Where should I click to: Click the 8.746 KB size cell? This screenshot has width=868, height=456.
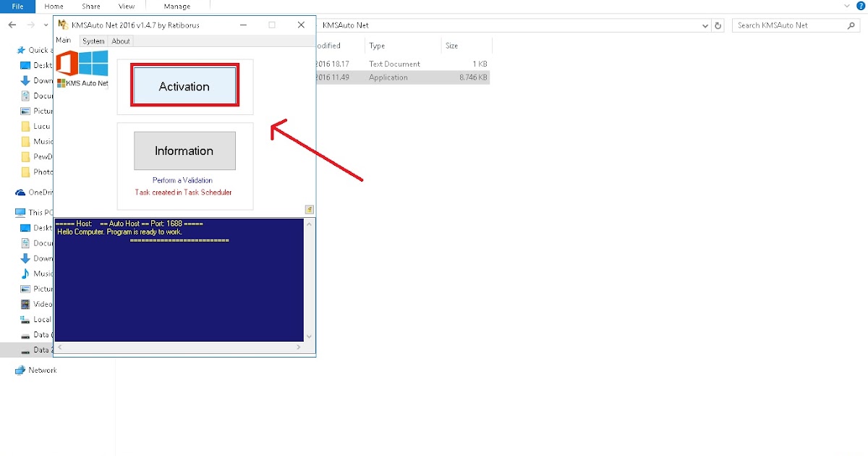[473, 77]
